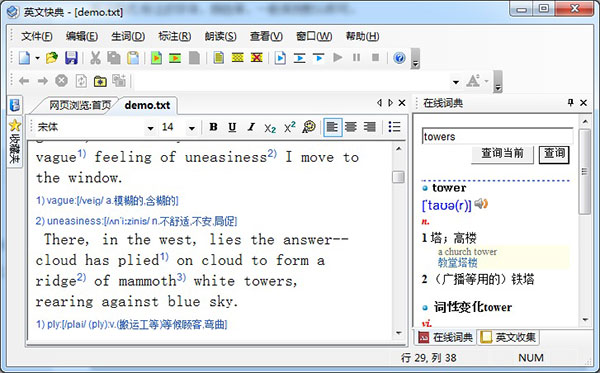Toggle subscript formatting
Screen dimensions: 600x373
pyautogui.click(x=270, y=128)
